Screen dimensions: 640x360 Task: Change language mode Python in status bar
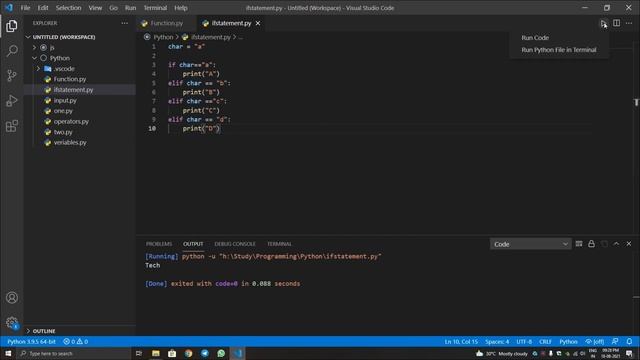(569, 341)
